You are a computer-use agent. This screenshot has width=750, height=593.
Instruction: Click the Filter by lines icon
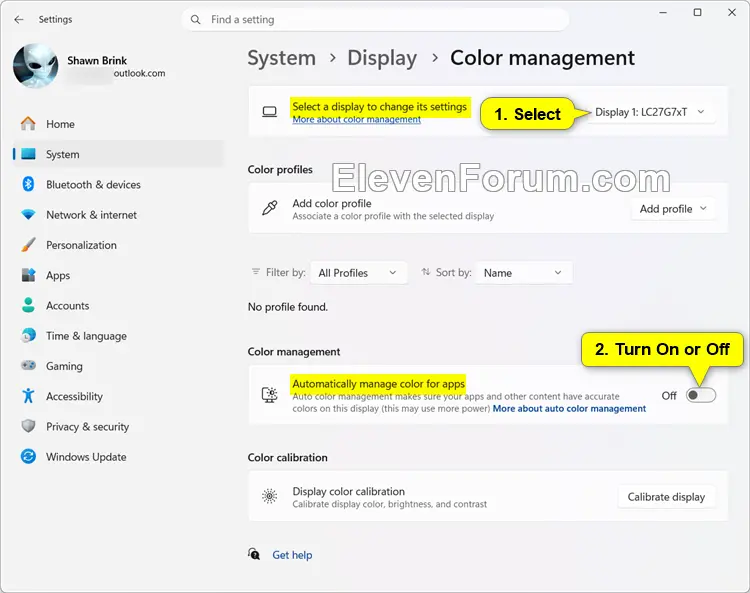click(x=256, y=272)
